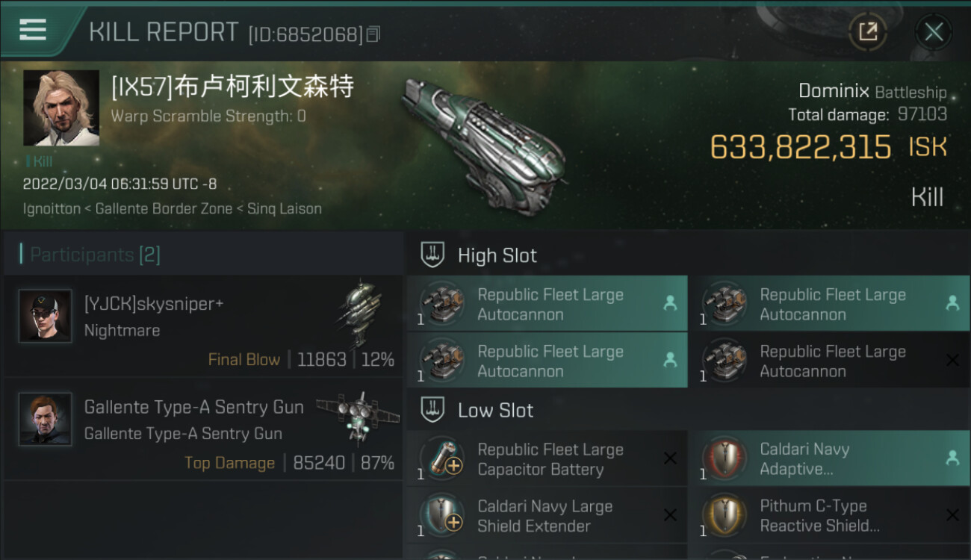Close the kill report with the X button
The image size is (971, 560).
[934, 31]
